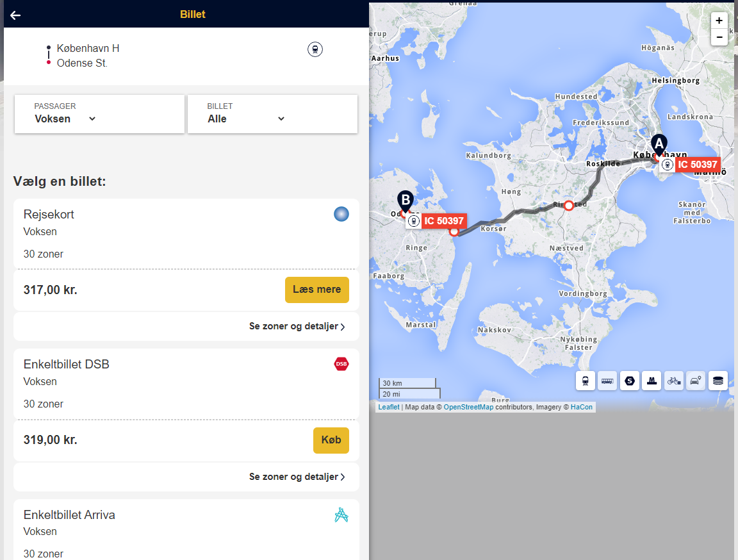Viewport: 738px width, 560px height.
Task: Click the Nyborg stop circle near IC label
Action: pyautogui.click(x=454, y=231)
